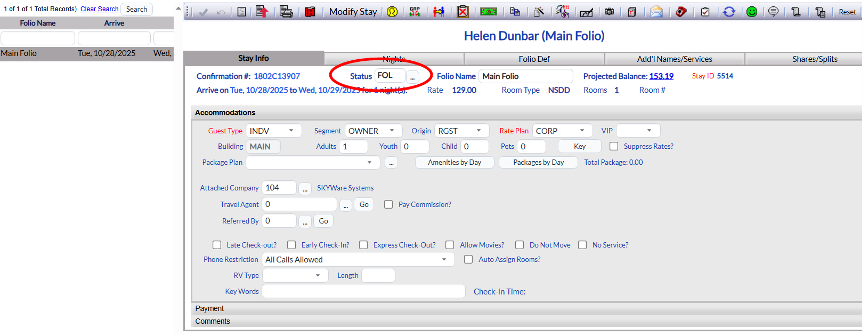This screenshot has width=868, height=335.
Task: Open the Rate Plan dropdown
Action: 562,131
